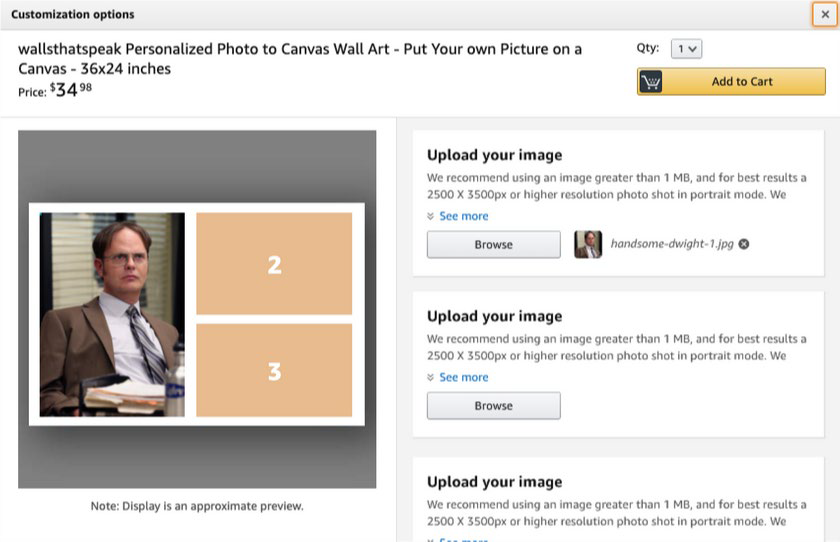The image size is (840, 542).
Task: Click the $34.98 price
Action: coord(69,90)
